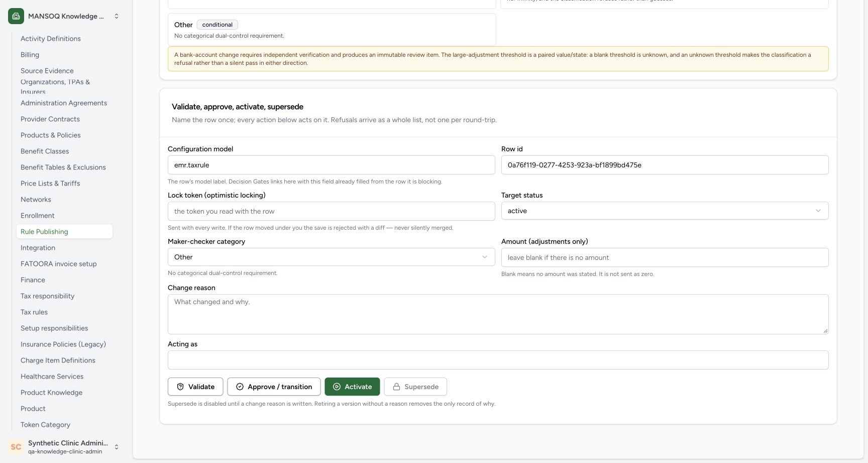Click the Acting as input field
The image size is (868, 463).
498,360
